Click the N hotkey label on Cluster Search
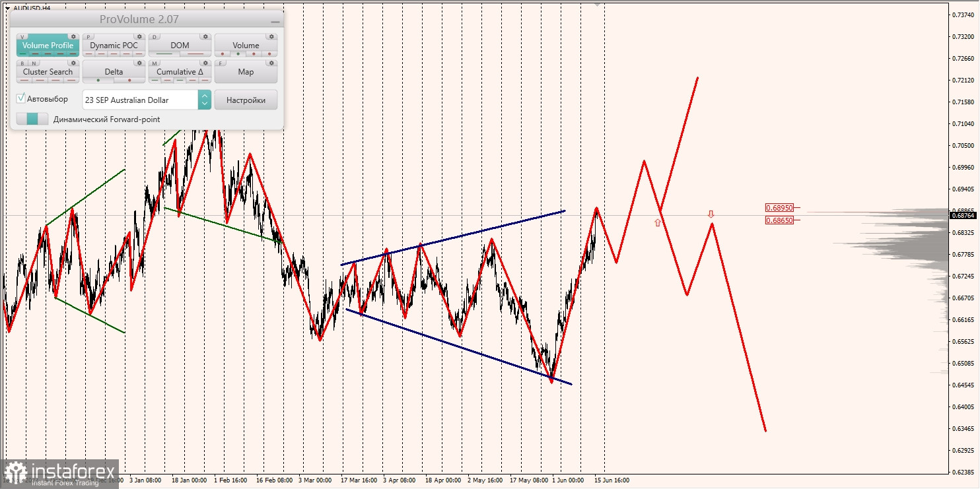The image size is (980, 489). 34,63
